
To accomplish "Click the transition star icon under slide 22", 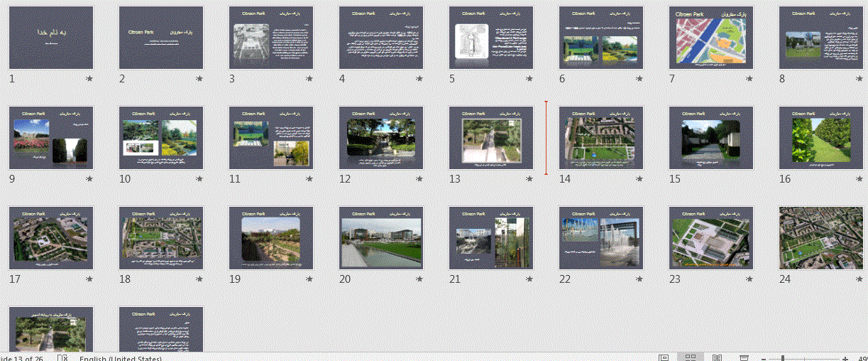I will pyautogui.click(x=639, y=279).
